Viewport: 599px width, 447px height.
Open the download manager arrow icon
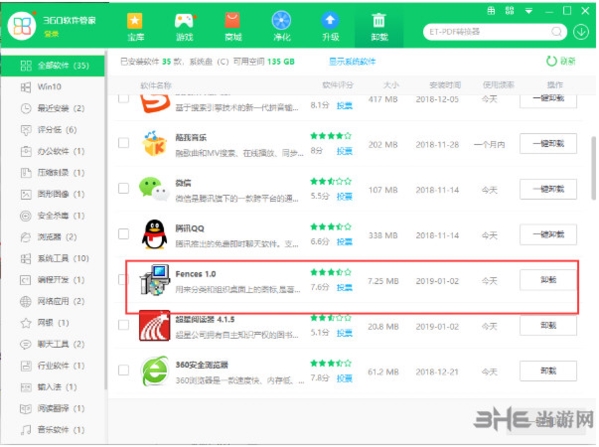pyautogui.click(x=581, y=32)
